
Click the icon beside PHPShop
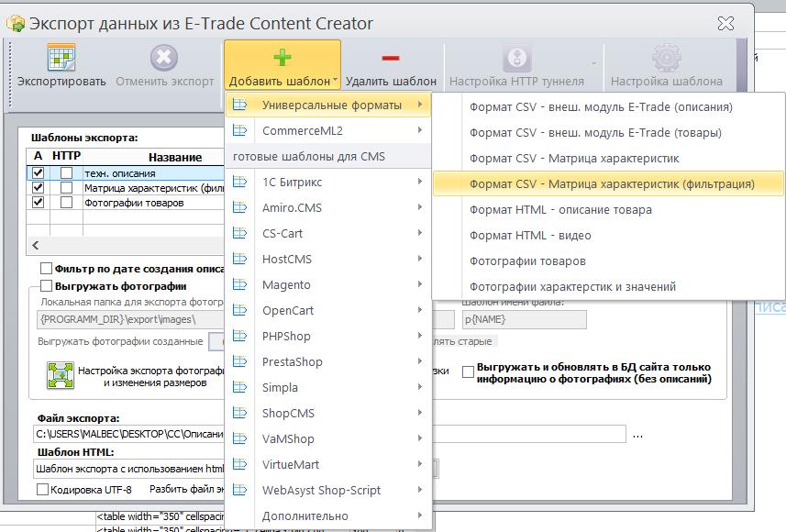tap(240, 336)
